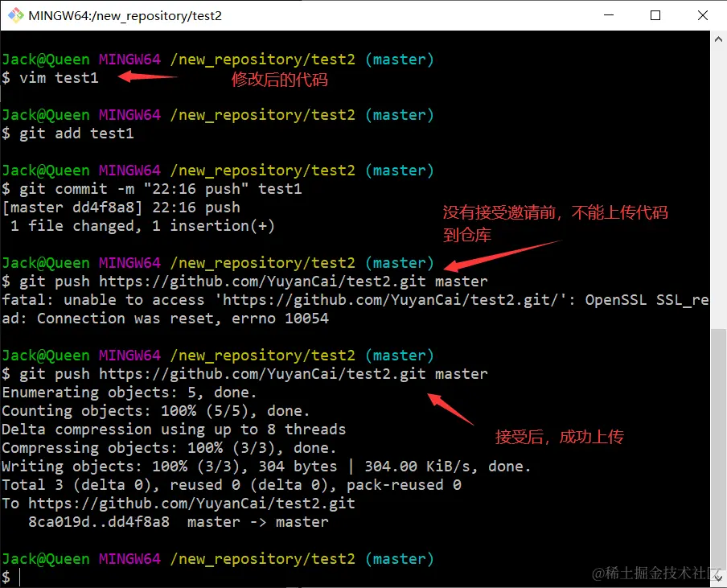Click 'Compressing objects: 100% (3/3), done.' line
The width and height of the screenshot is (727, 588).
pyautogui.click(x=169, y=448)
